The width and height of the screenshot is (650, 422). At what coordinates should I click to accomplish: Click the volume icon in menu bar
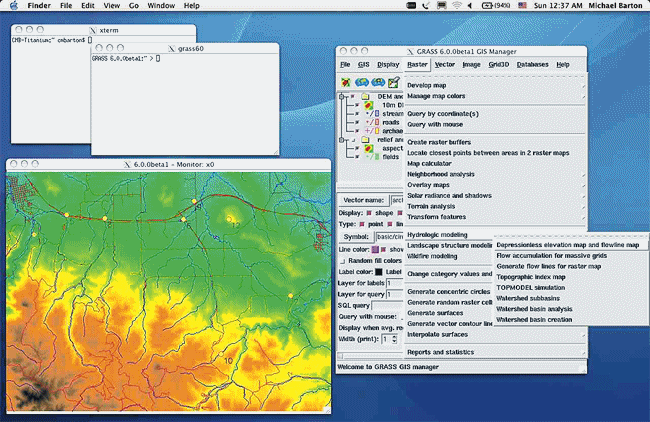tap(470, 5)
